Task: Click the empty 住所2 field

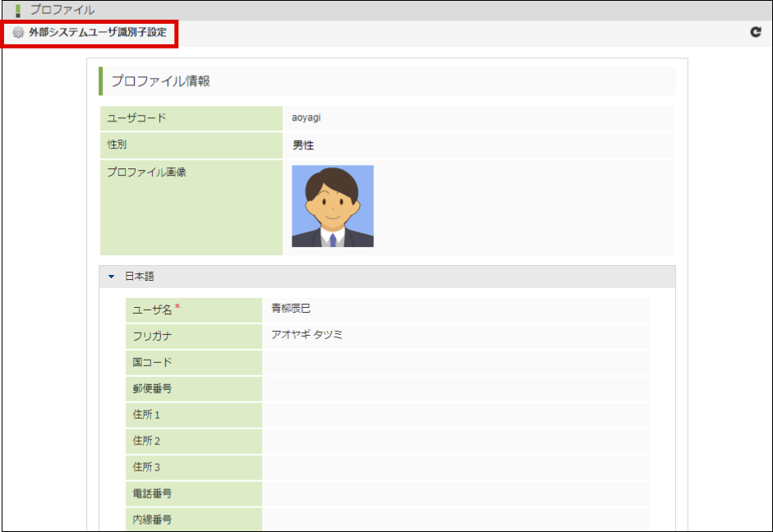Action: pos(455,441)
